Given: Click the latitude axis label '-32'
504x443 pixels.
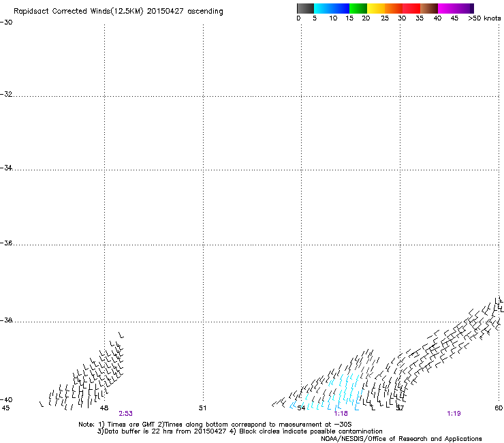Looking at the screenshot, I should point(6,94).
